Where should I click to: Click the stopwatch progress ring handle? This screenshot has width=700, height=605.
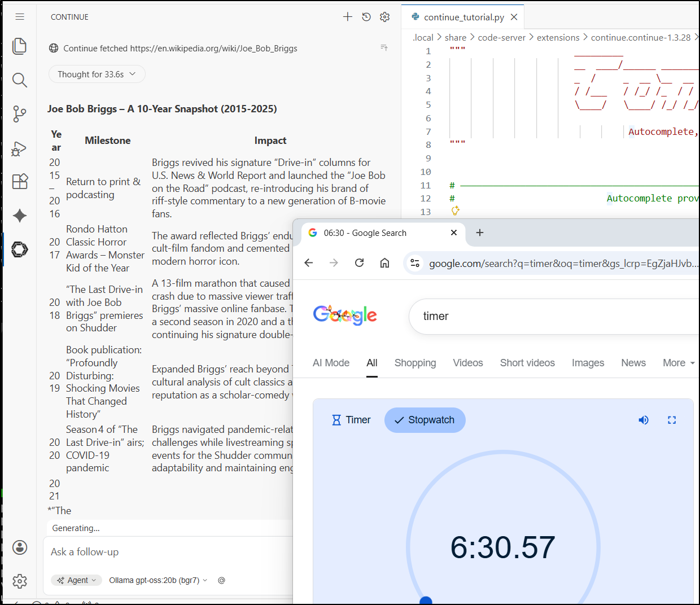426,600
